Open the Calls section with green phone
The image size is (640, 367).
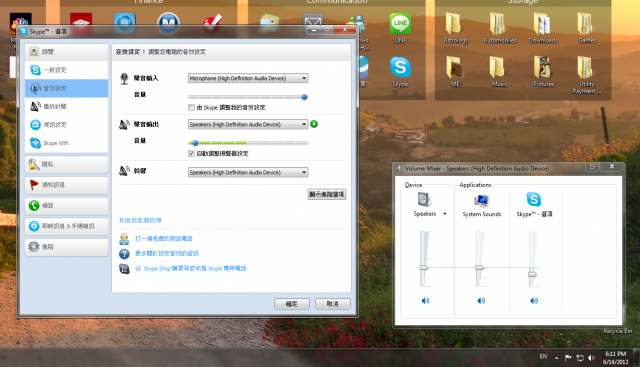pos(67,205)
